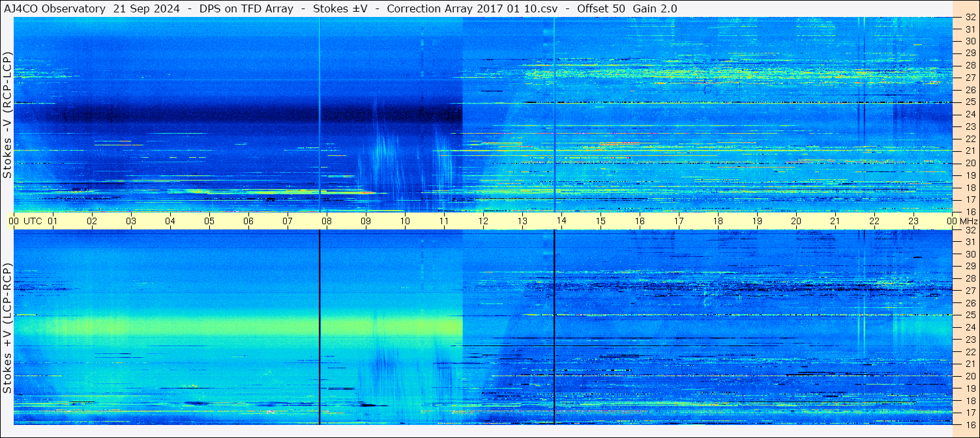Select the 31 MHz label of the Stokes +V panel
The height and width of the screenshot is (438, 980).
point(970,242)
